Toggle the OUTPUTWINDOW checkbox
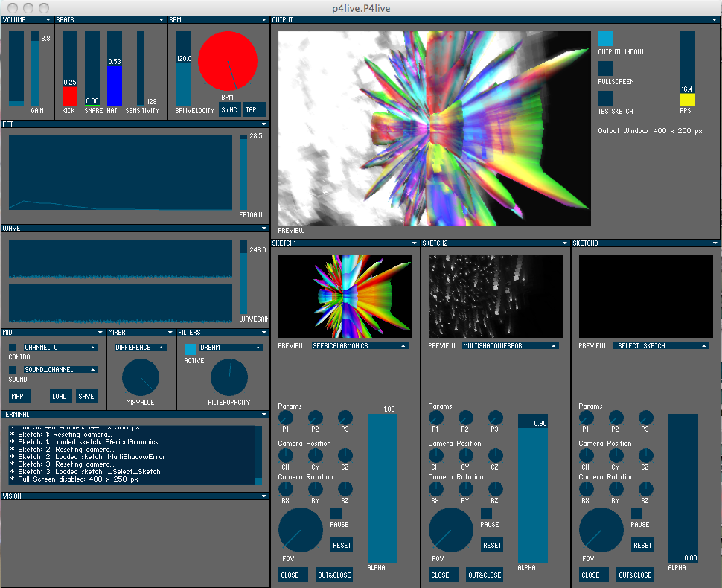Viewport: 722px width, 588px height. (x=606, y=39)
